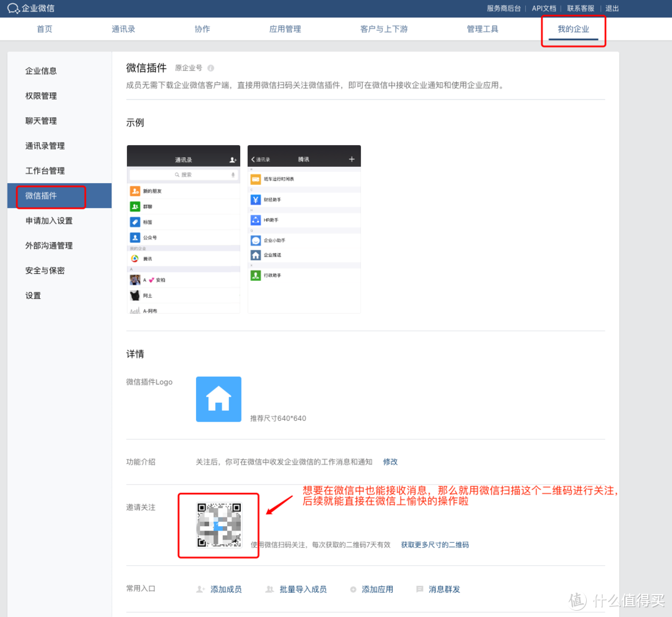Select 微信插件 in the sidebar
Image resolution: width=672 pixels, height=617 pixels.
[x=41, y=195]
